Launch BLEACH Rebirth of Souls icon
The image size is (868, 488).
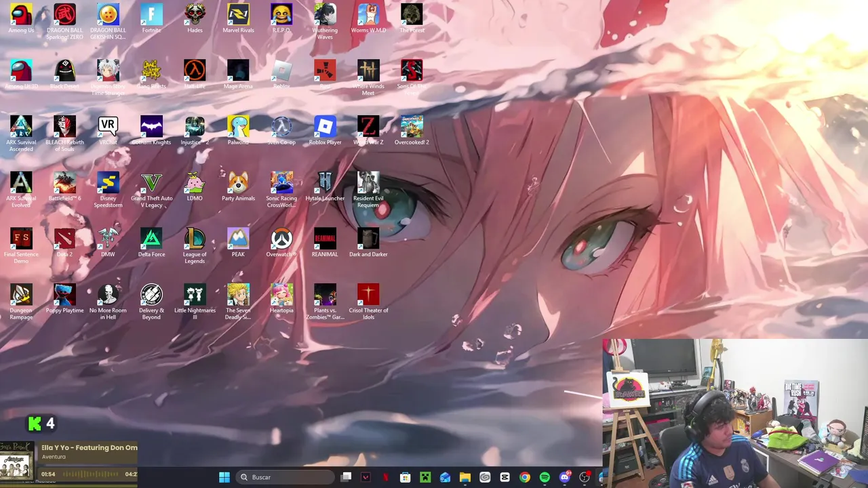pos(64,134)
